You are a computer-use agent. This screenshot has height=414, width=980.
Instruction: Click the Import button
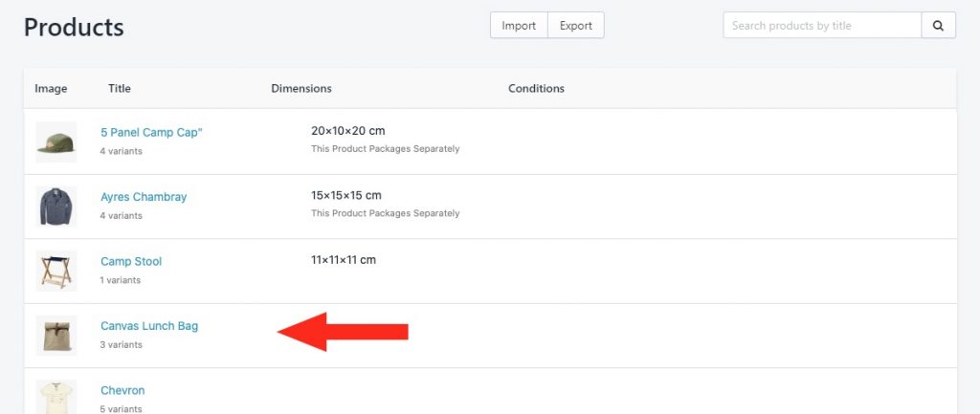click(519, 26)
